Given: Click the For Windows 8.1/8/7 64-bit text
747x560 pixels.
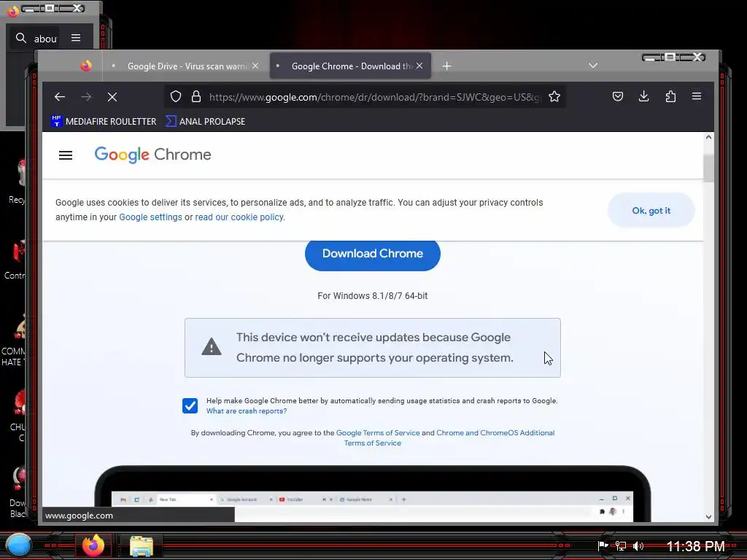Looking at the screenshot, I should (x=373, y=296).
